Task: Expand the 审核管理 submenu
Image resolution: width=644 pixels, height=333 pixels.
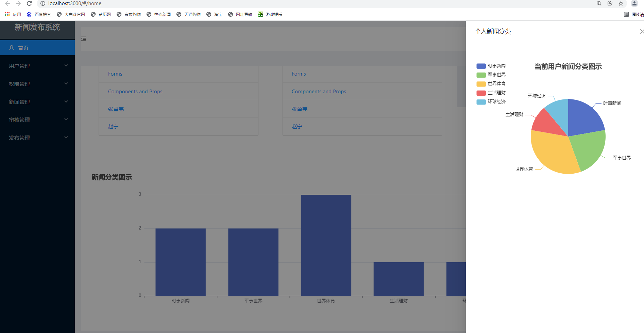Action: click(37, 120)
